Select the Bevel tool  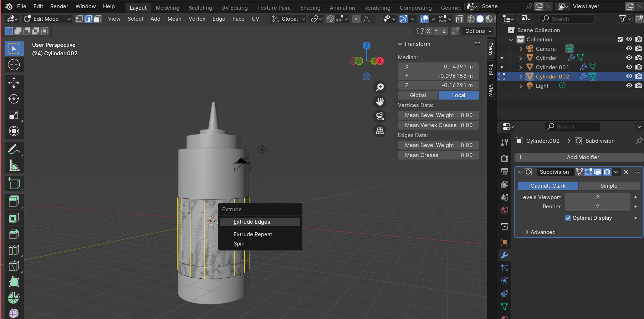pos(14,234)
